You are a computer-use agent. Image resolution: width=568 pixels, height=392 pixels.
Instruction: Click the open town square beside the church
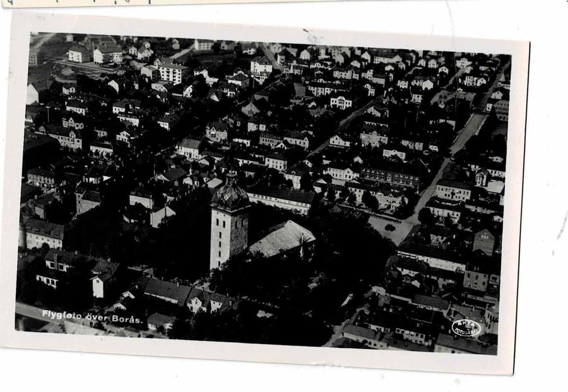point(391,229)
